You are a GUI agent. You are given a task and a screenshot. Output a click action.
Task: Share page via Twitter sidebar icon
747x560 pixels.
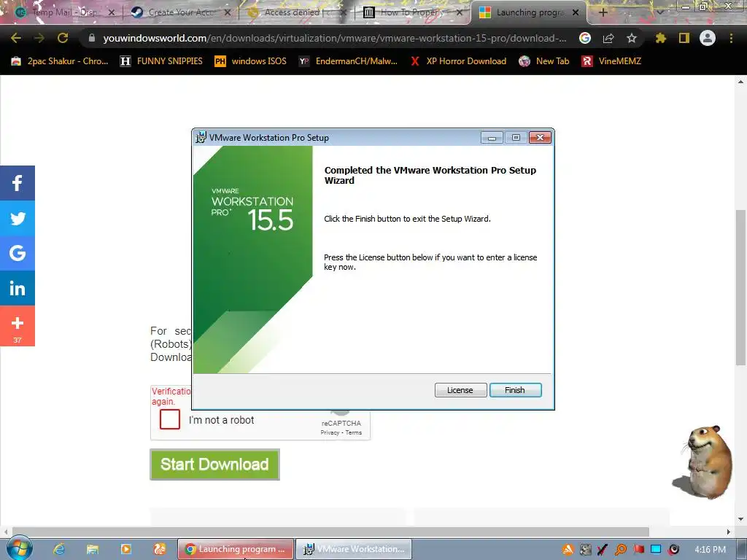(x=18, y=218)
